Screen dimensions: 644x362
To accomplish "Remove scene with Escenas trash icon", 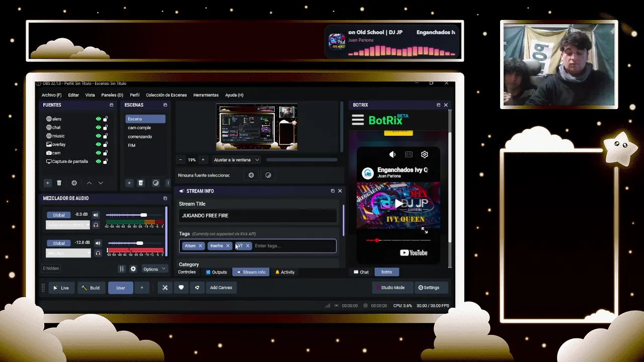I will tap(141, 183).
